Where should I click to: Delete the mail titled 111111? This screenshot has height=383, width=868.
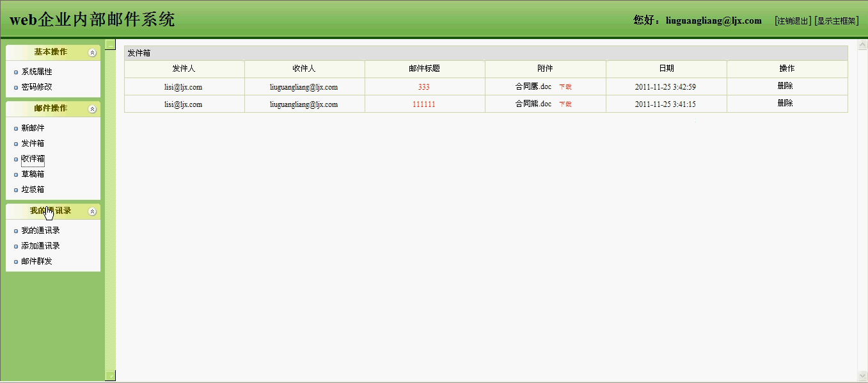(x=785, y=103)
